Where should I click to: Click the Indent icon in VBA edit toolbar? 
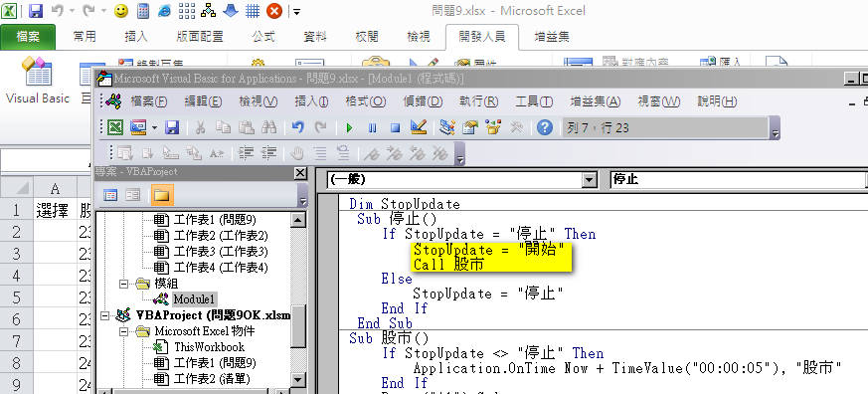coord(246,153)
